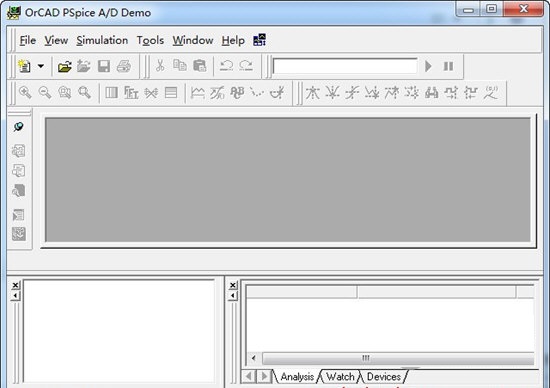550x388 pixels.
Task: Click the Output Window toggle icon
Action: (x=19, y=215)
